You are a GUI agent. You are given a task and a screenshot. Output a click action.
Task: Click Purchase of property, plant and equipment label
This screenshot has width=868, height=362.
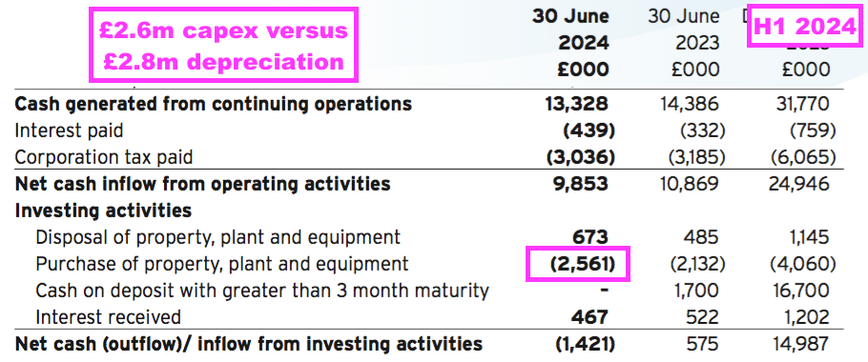pos(221,264)
